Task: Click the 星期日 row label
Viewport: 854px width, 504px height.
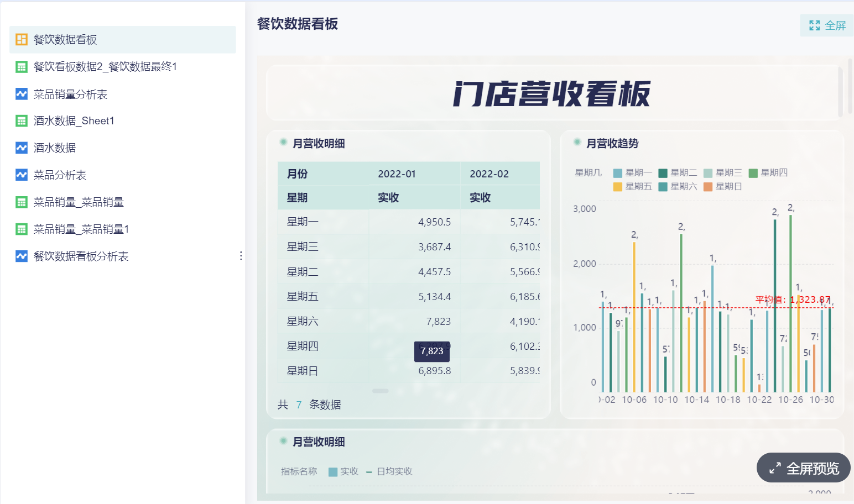Action: click(303, 371)
